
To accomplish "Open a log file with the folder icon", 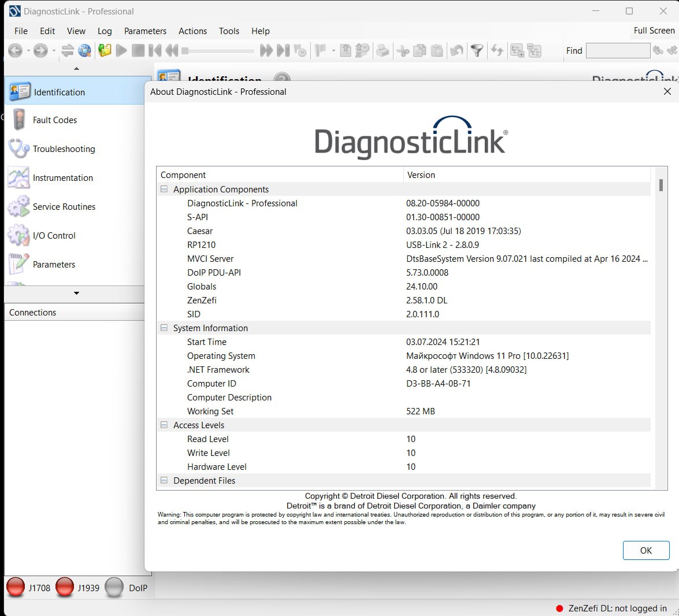I will [105, 51].
